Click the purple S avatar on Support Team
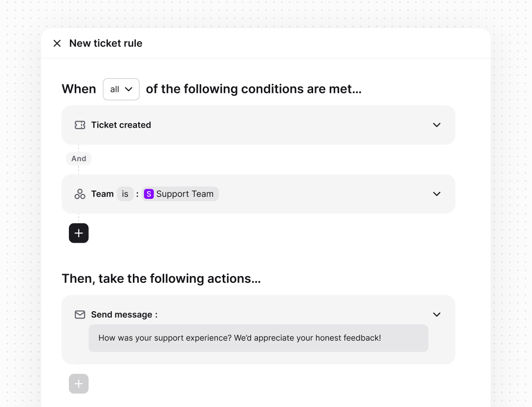Viewport: 532px width, 407px height. tap(149, 193)
